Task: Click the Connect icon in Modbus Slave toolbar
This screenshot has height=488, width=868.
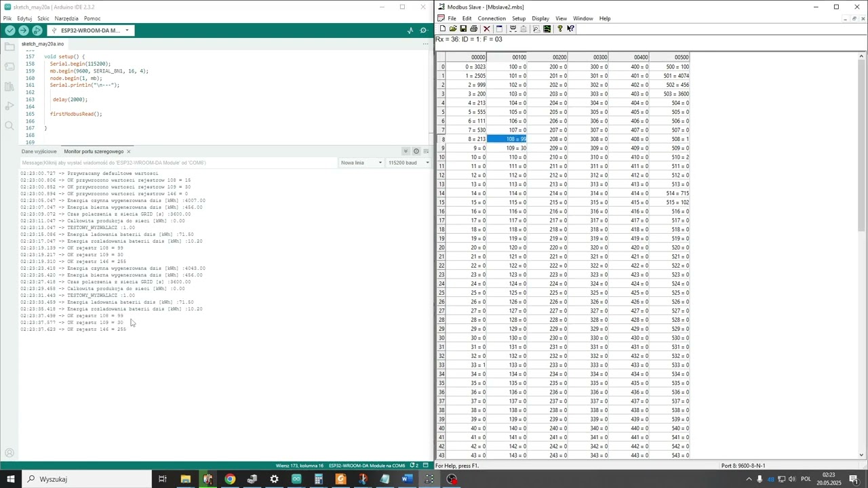Action: (x=513, y=28)
